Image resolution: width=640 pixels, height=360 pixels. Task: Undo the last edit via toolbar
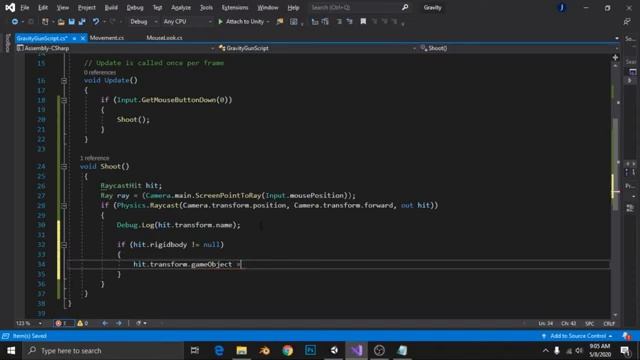(x=96, y=22)
